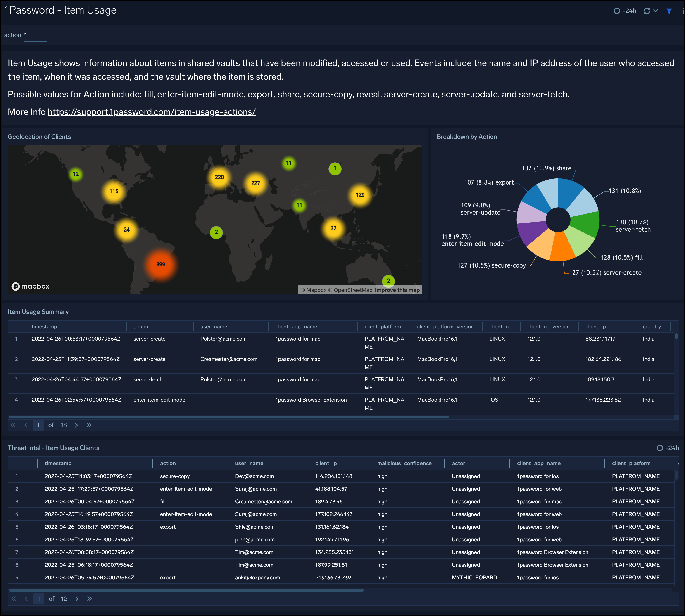This screenshot has height=616, width=685.
Task: Open the -24h time range clock icon
Action: click(x=617, y=11)
